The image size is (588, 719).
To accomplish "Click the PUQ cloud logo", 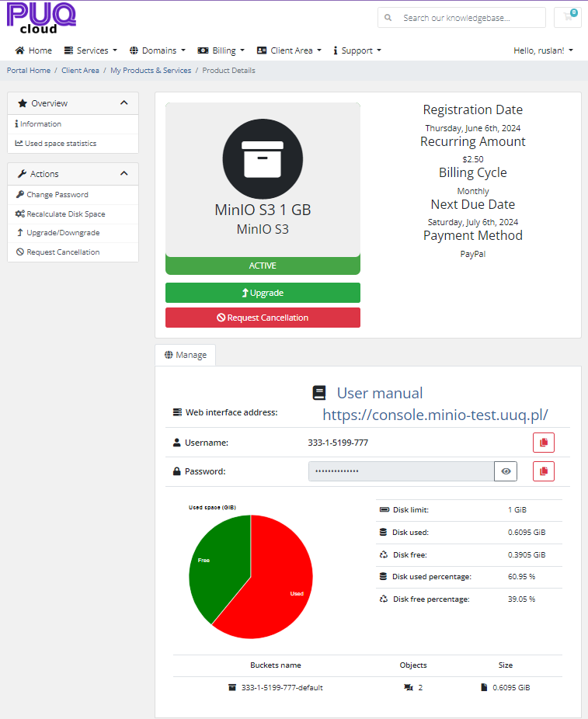I will tap(41, 19).
